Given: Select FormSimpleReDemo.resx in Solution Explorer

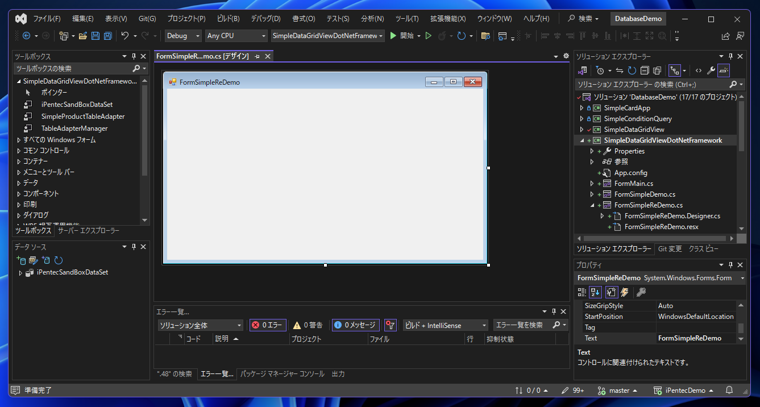Looking at the screenshot, I should (x=661, y=226).
